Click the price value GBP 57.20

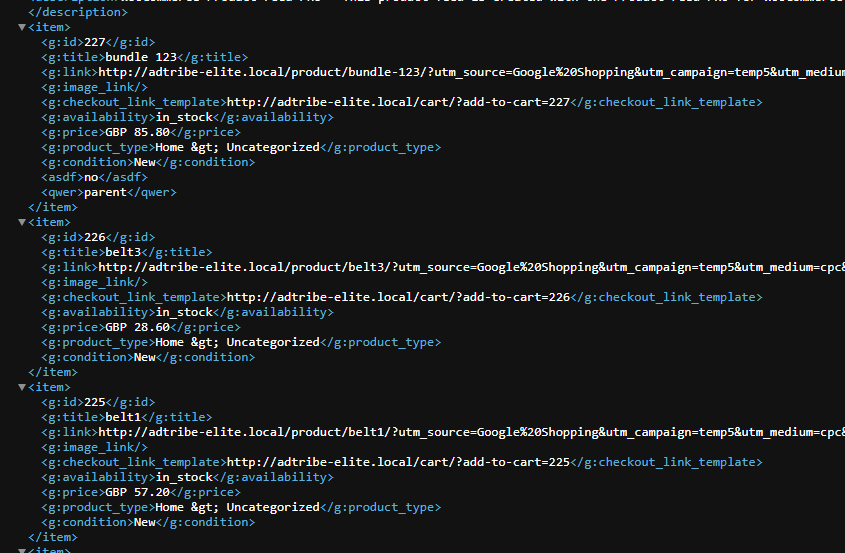[137, 493]
